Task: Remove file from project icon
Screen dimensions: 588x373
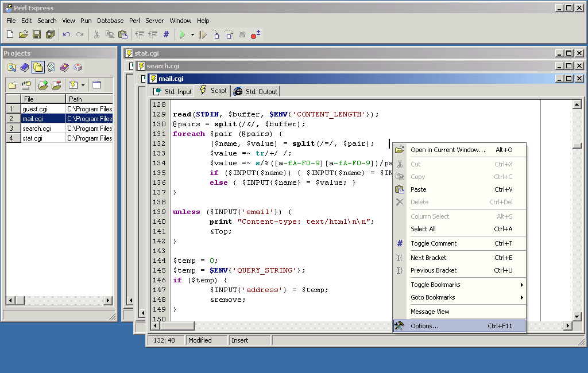Action: (57, 84)
